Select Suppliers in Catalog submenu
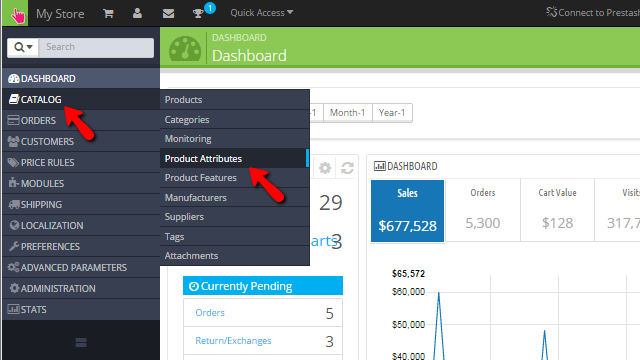The image size is (640, 360). (235, 217)
